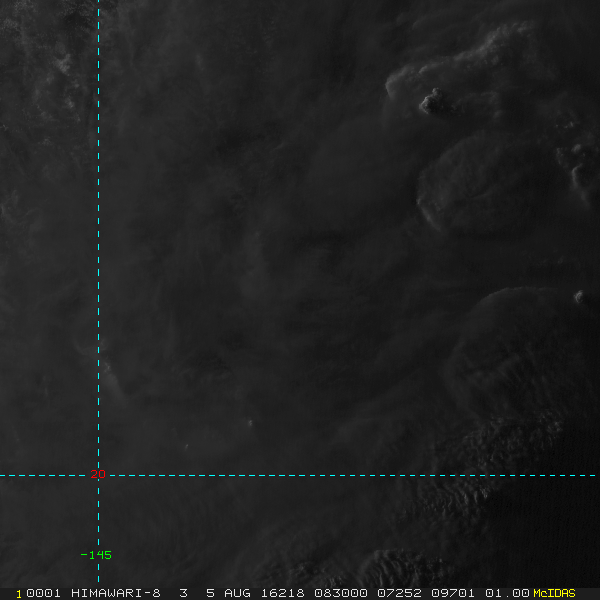The image size is (600, 600).
Task: Click the green longitude -145 label
Action: pos(95,555)
